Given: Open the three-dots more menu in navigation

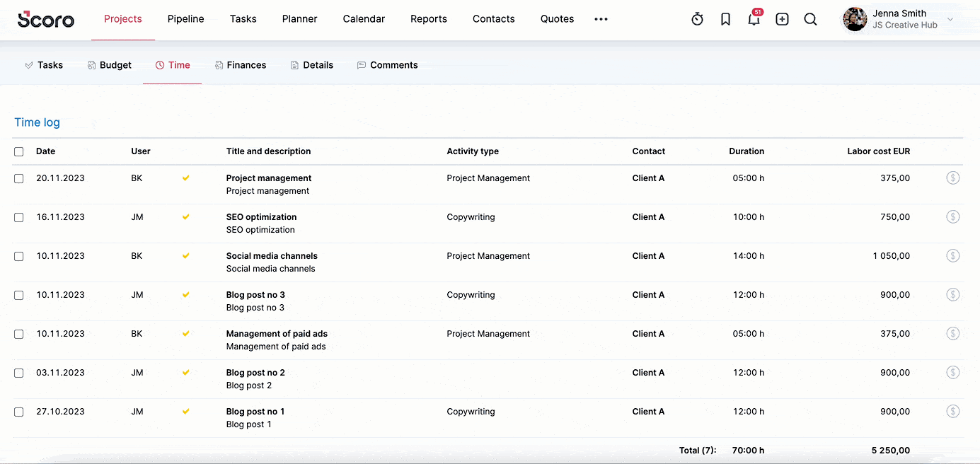Looking at the screenshot, I should [x=601, y=19].
